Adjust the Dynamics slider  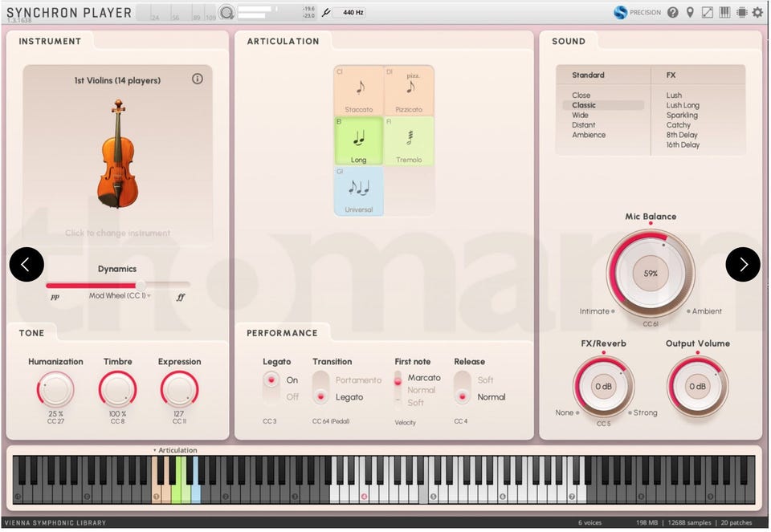click(x=117, y=285)
